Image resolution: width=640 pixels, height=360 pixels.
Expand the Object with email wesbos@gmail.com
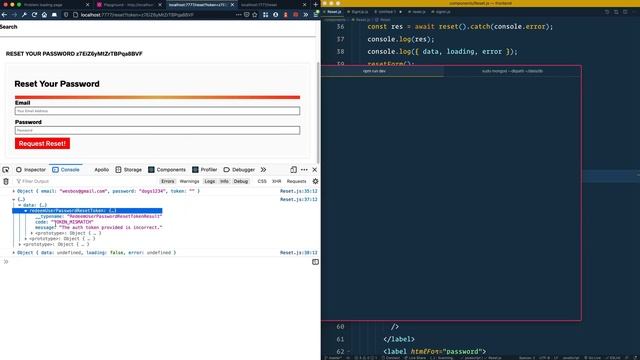[13, 191]
